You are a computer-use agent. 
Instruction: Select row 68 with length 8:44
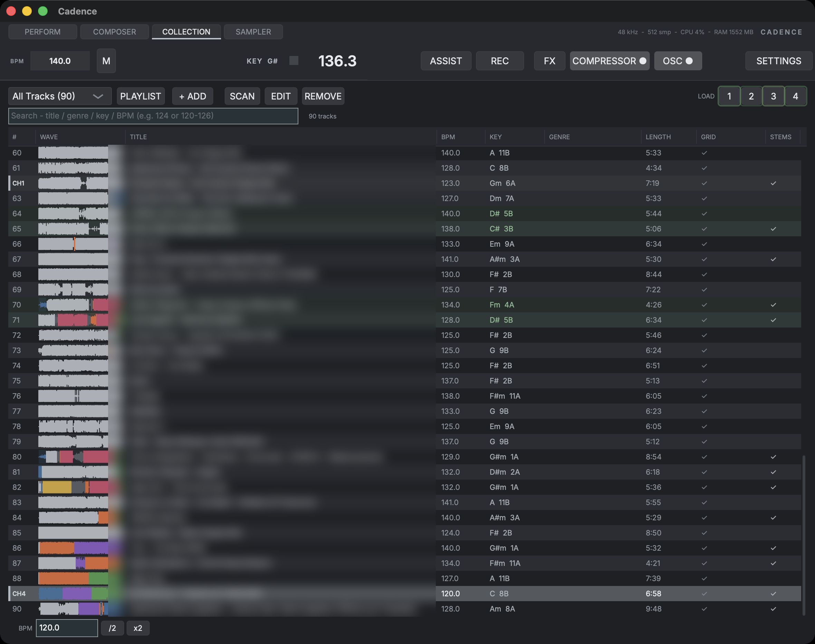[405, 274]
